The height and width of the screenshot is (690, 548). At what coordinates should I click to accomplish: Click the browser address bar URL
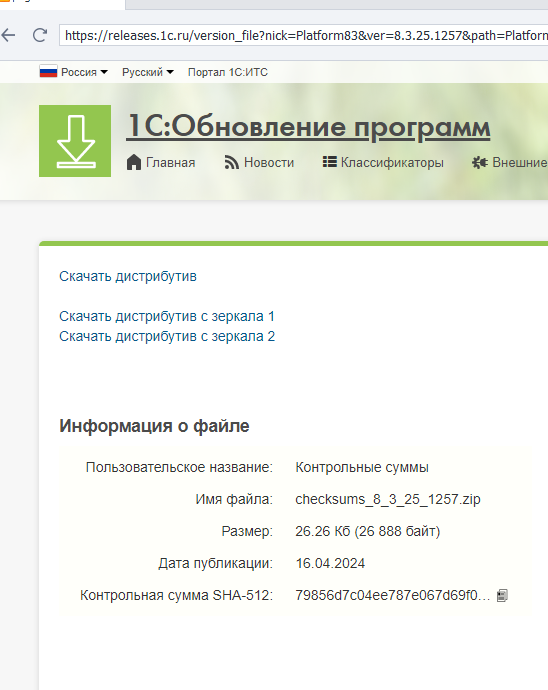(304, 35)
